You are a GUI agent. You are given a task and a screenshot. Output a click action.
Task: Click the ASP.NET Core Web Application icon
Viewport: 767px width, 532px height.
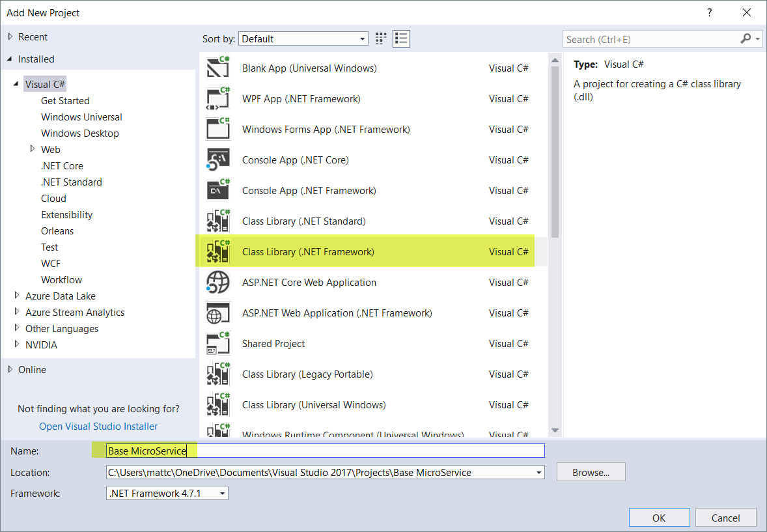[218, 283]
